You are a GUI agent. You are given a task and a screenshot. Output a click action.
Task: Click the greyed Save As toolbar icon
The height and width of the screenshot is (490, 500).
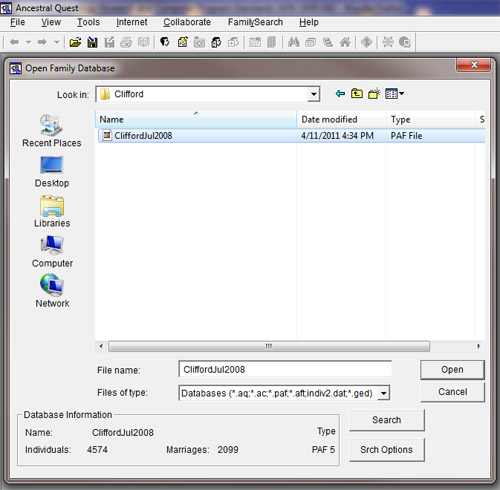[x=109, y=42]
